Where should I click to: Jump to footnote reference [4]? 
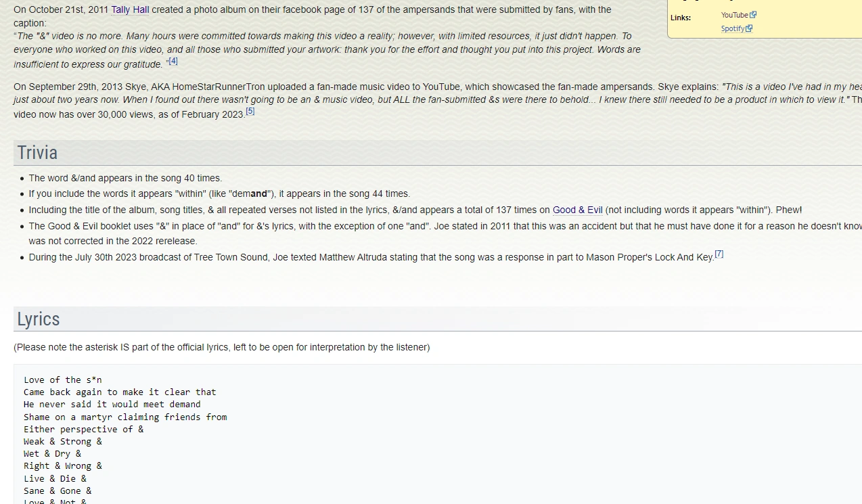click(173, 61)
